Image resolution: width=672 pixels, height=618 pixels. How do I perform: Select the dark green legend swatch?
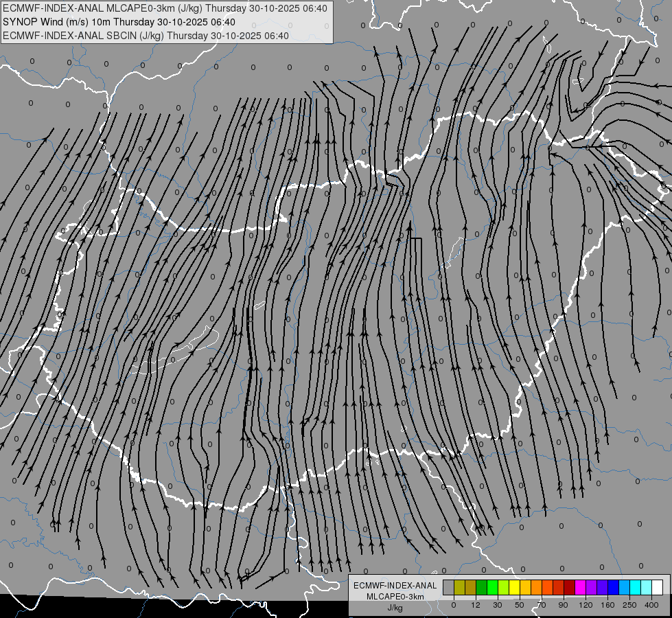point(481,588)
